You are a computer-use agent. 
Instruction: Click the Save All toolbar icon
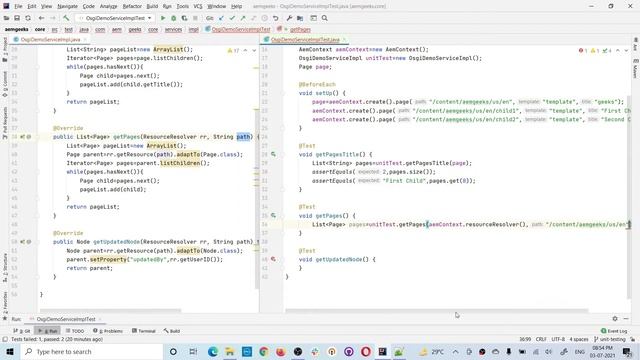pyautogui.click(x=17, y=18)
